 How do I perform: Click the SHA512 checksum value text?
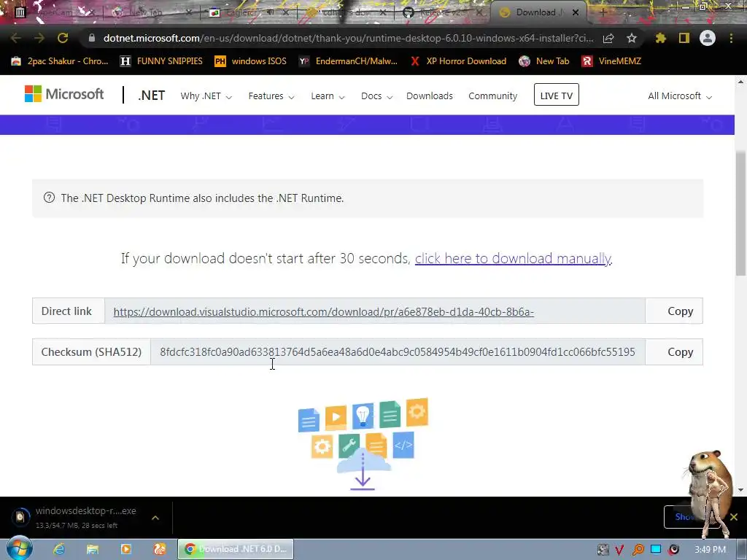[x=398, y=352]
